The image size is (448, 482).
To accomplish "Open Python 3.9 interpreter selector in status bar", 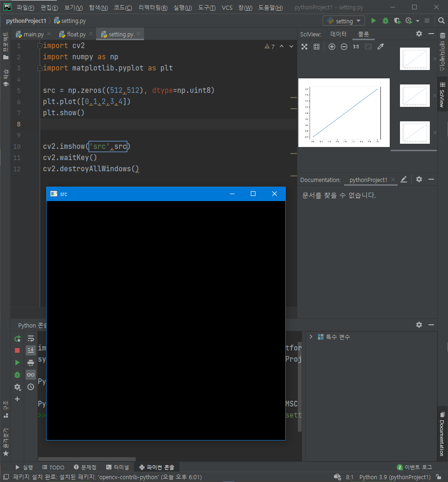I will pos(395,477).
